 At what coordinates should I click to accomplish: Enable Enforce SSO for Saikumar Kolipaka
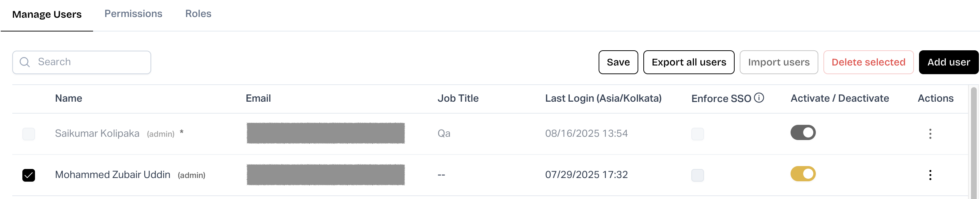point(697,134)
